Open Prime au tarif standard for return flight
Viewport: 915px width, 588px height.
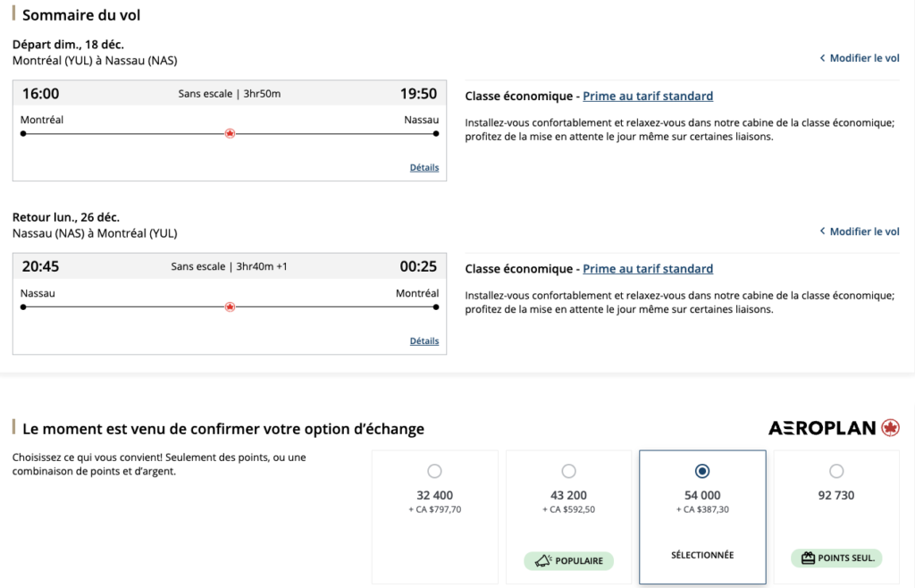click(x=648, y=269)
